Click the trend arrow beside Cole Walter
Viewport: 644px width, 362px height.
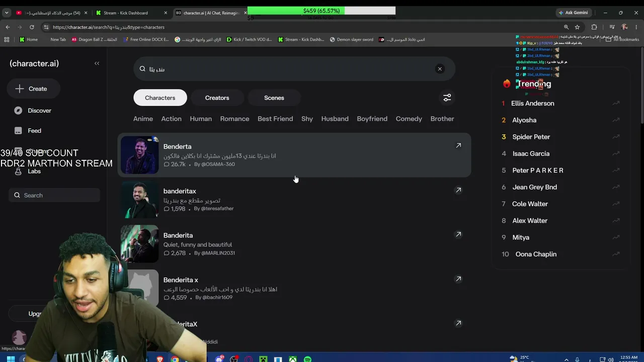pyautogui.click(x=616, y=204)
